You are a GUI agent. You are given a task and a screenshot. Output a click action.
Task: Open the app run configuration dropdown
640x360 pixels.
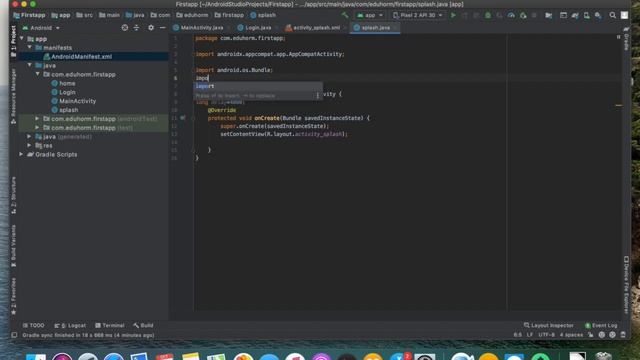(x=370, y=15)
